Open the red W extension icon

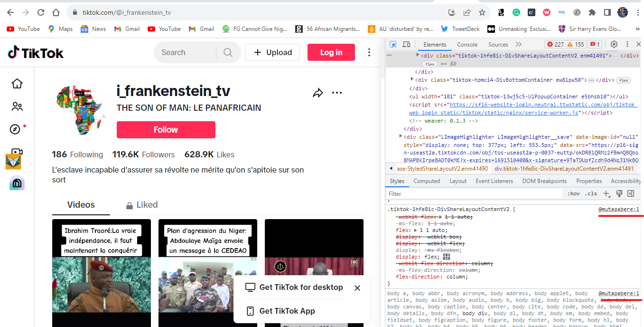[x=547, y=12]
